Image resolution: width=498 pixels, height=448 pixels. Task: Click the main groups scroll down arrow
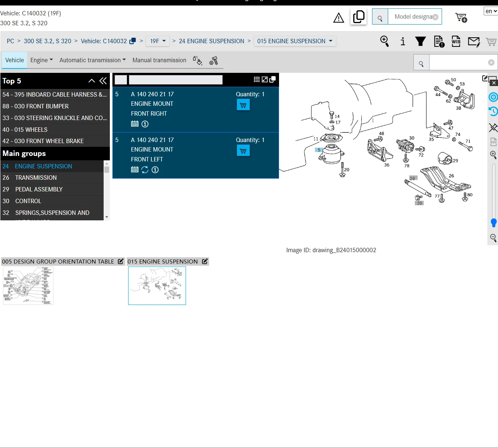tap(107, 217)
